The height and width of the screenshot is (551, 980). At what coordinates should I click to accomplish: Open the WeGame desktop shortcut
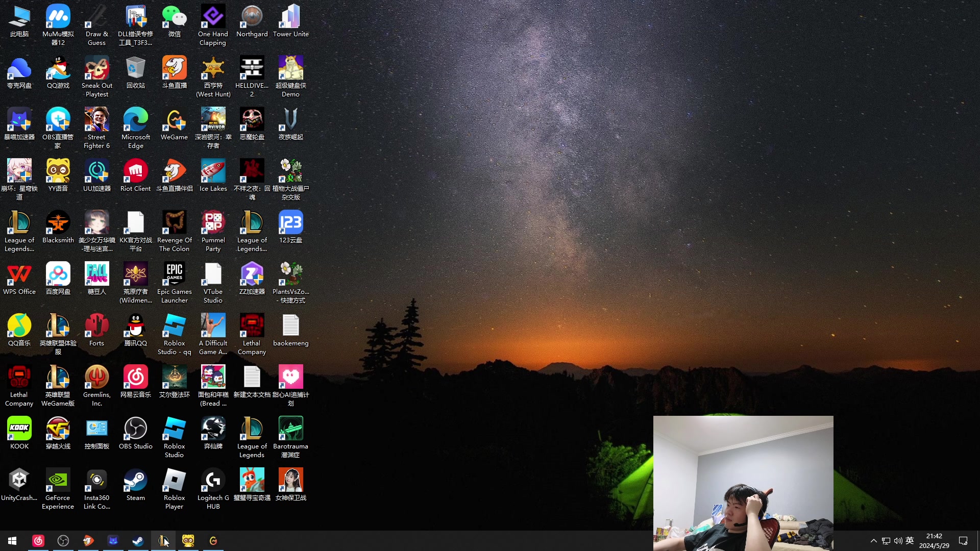(x=174, y=124)
